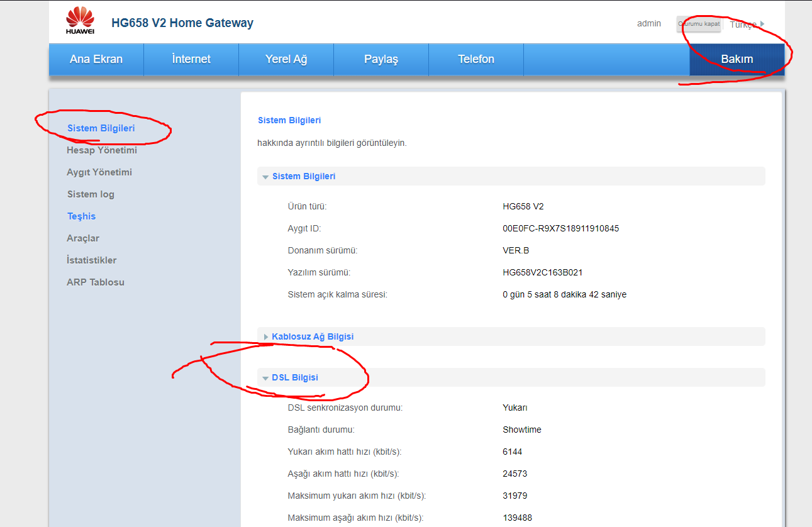Click the Huawei logo
This screenshot has height=527, width=812.
pyautogui.click(x=80, y=21)
